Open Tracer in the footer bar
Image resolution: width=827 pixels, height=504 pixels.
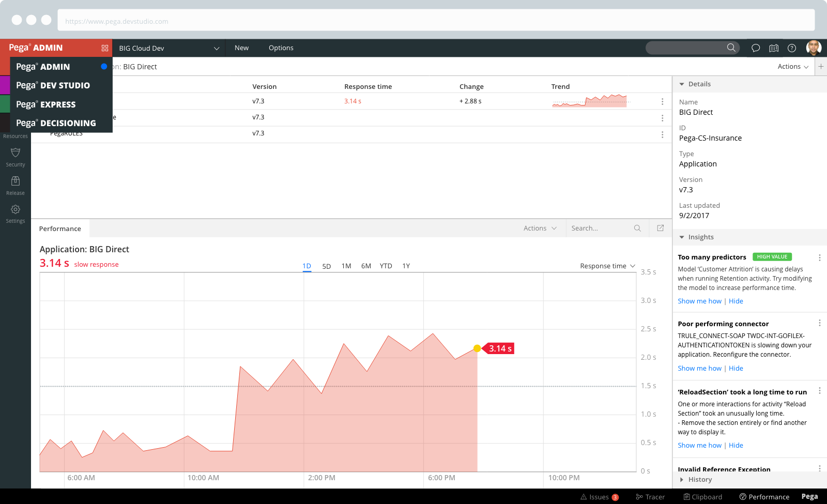[650, 497]
